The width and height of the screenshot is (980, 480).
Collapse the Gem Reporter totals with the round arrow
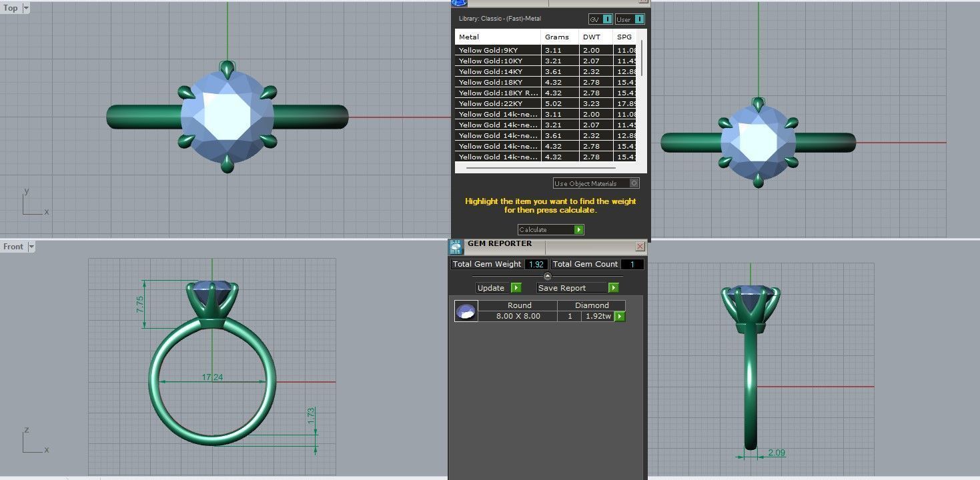tap(548, 276)
